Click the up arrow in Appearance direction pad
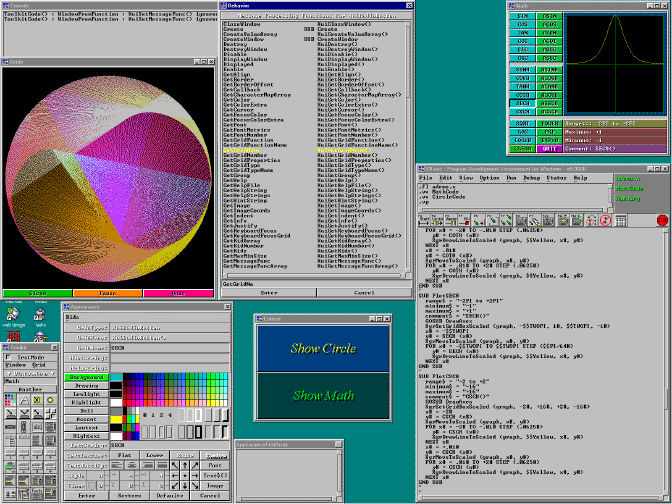Screen dimensions: 672x504 185,465
